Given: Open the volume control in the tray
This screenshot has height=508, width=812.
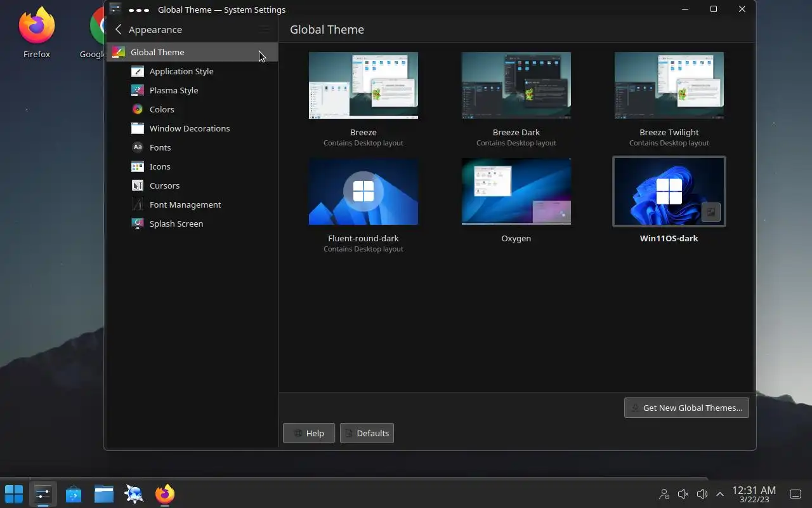Looking at the screenshot, I should (702, 493).
